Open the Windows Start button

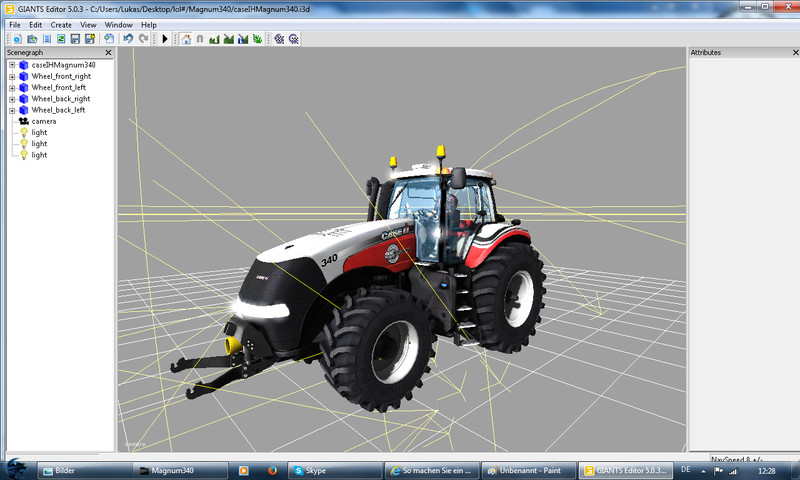click(x=15, y=469)
